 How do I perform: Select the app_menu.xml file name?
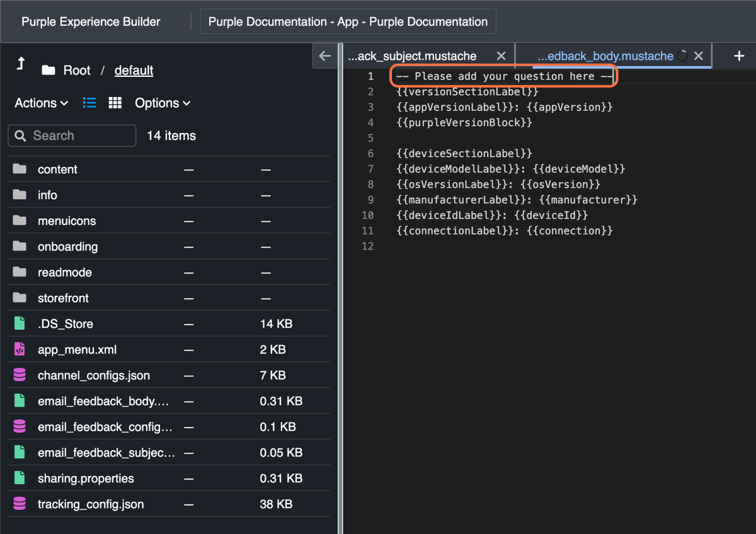tap(77, 349)
